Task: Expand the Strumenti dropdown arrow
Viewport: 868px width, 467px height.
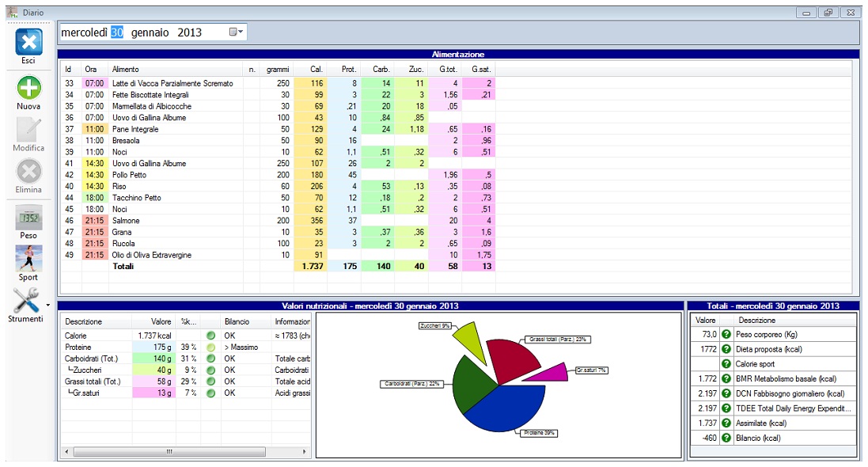Action: pos(47,305)
